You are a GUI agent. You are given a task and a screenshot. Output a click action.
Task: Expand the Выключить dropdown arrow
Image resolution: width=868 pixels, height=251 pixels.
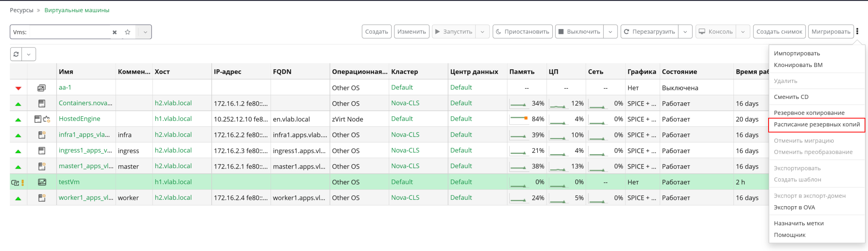click(610, 32)
